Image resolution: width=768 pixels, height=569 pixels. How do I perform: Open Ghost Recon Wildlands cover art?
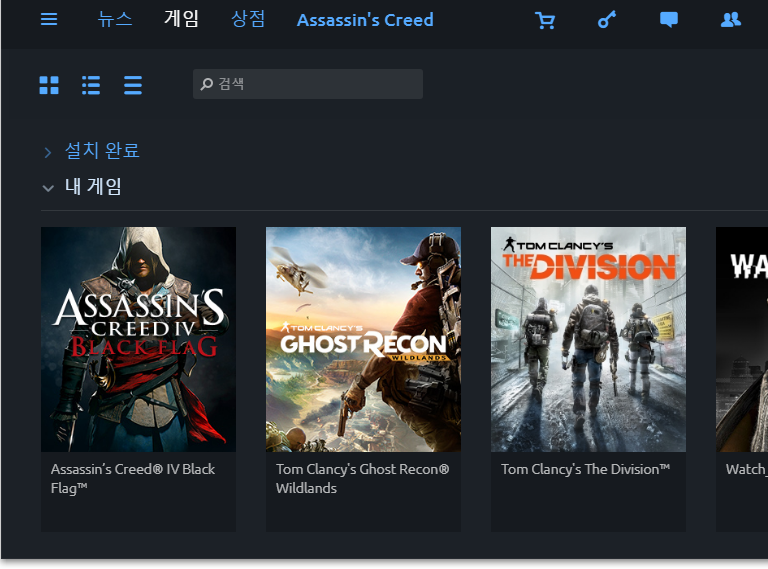pos(363,339)
